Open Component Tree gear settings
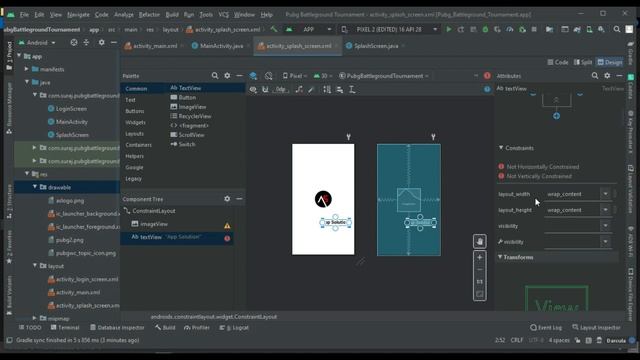 (227, 199)
